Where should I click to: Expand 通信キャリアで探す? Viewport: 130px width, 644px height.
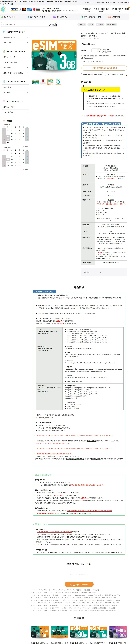pos(15,57)
